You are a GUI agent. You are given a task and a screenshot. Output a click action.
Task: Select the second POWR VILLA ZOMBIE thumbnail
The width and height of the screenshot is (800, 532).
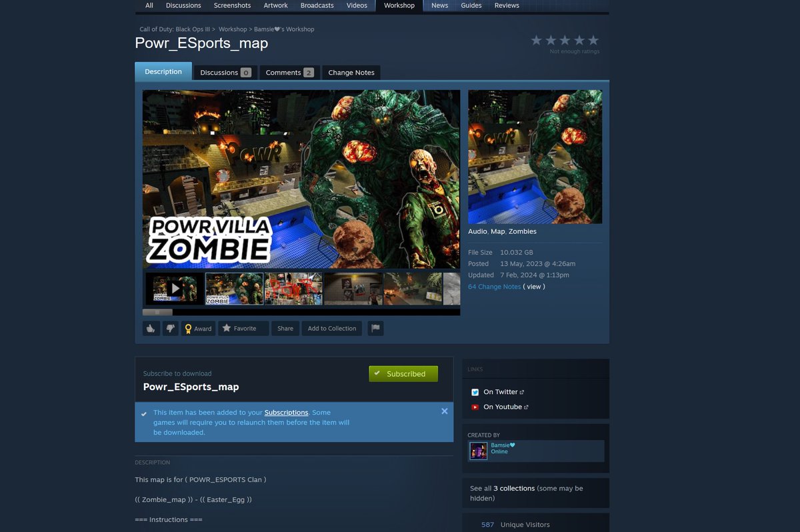(234, 289)
